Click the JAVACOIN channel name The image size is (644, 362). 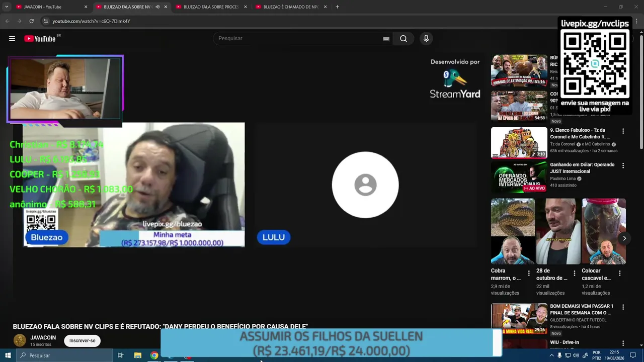click(x=43, y=338)
